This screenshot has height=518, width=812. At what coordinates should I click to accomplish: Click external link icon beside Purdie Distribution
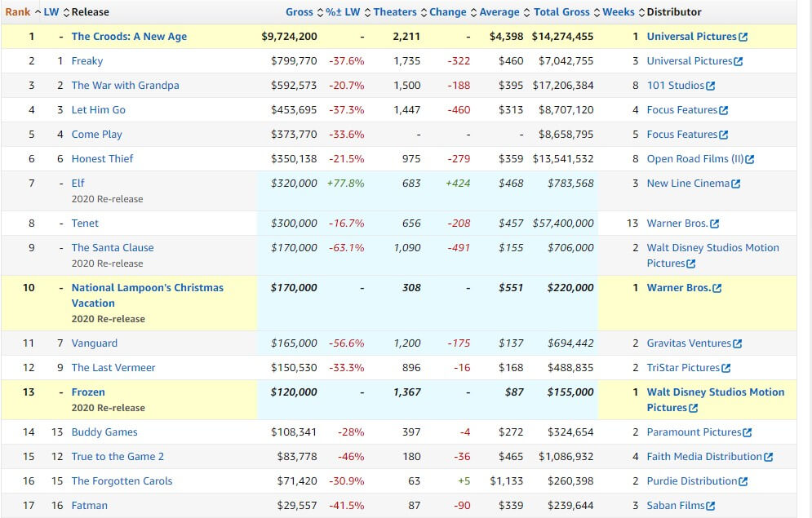click(x=743, y=481)
